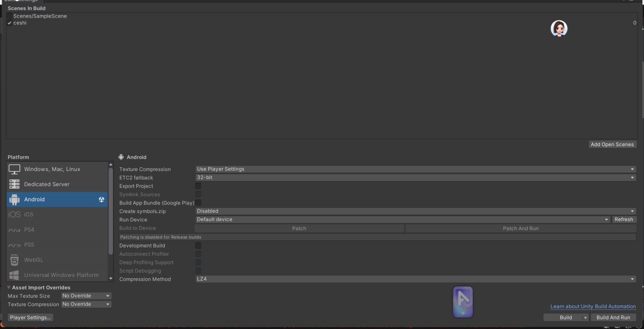Image resolution: width=644 pixels, height=329 pixels.
Task: Click the platform list scroll-down arrow
Action: (111, 279)
